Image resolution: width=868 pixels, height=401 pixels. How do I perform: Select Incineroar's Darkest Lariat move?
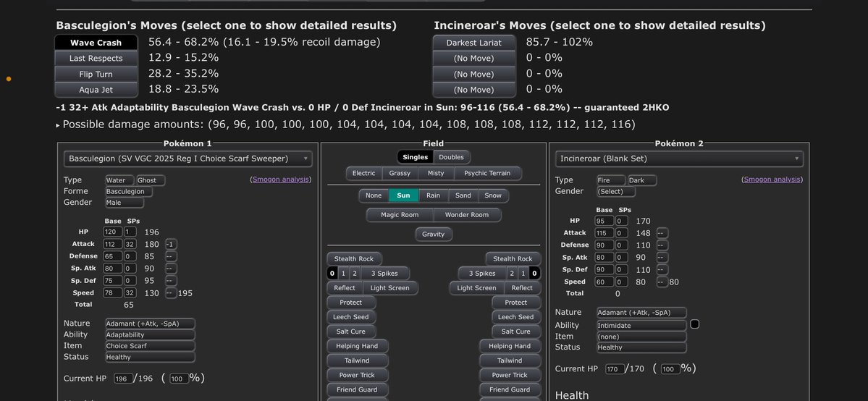[x=474, y=43]
